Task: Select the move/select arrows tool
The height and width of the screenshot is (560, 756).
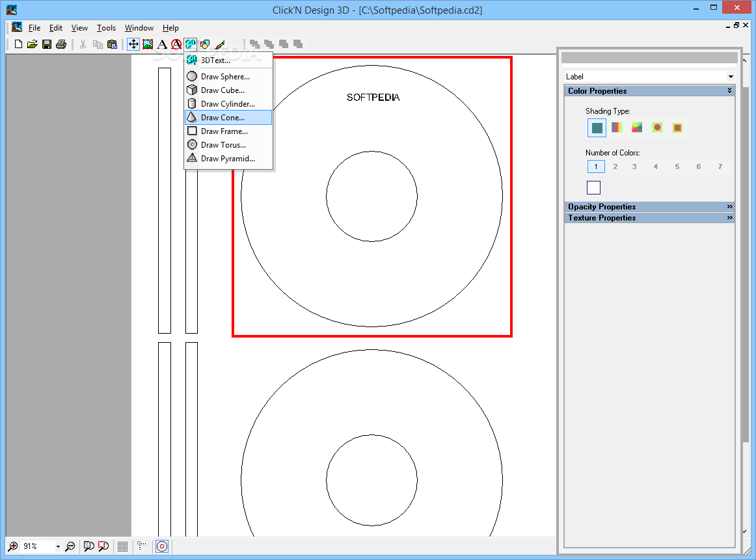Action: [133, 44]
